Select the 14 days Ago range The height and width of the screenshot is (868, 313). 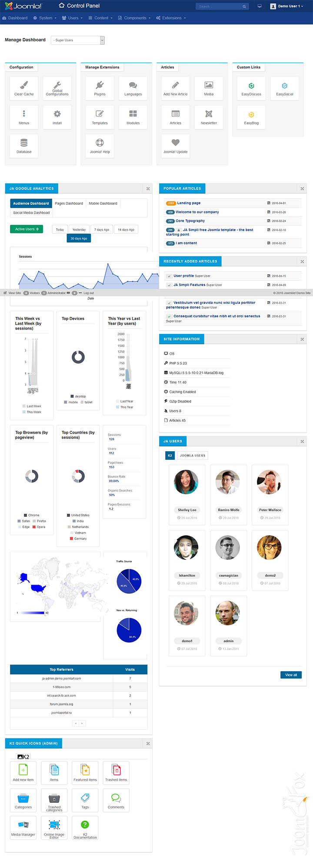point(126,229)
